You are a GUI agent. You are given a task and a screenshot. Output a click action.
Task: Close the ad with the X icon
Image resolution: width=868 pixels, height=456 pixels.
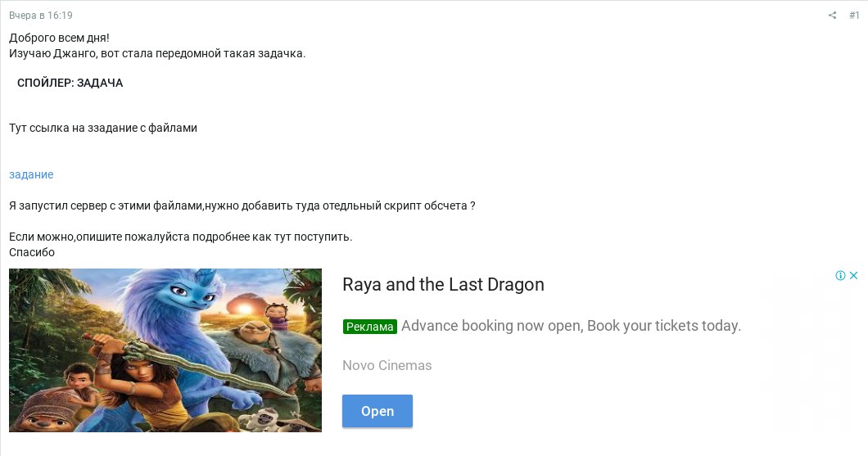click(853, 275)
